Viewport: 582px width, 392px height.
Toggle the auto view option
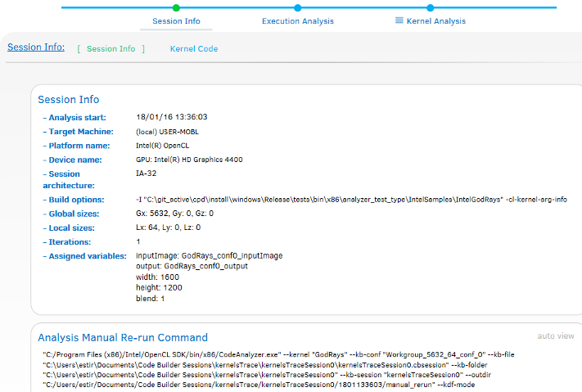point(556,336)
